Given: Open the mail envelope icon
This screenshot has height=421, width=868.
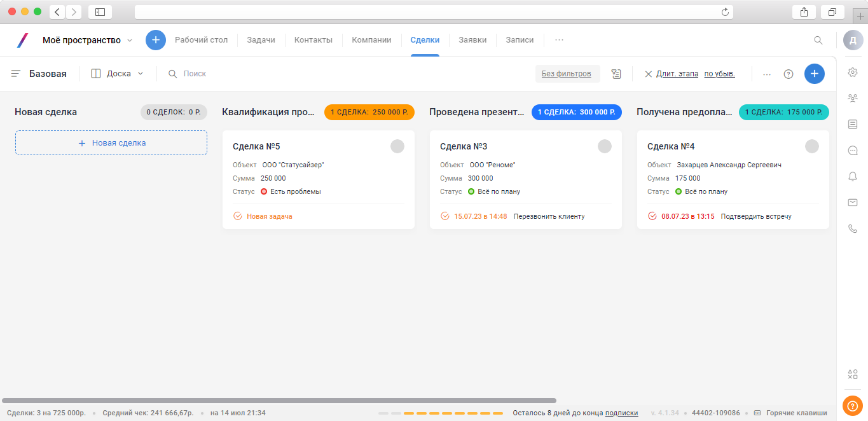Looking at the screenshot, I should pos(853,203).
